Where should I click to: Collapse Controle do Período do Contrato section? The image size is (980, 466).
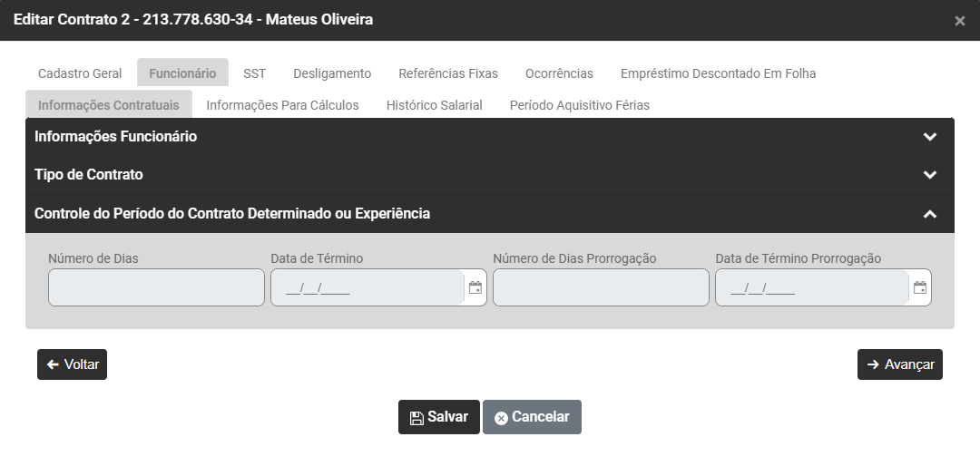929,214
